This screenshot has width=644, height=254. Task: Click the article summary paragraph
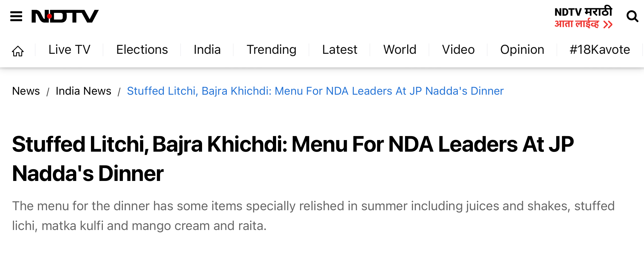(x=313, y=216)
